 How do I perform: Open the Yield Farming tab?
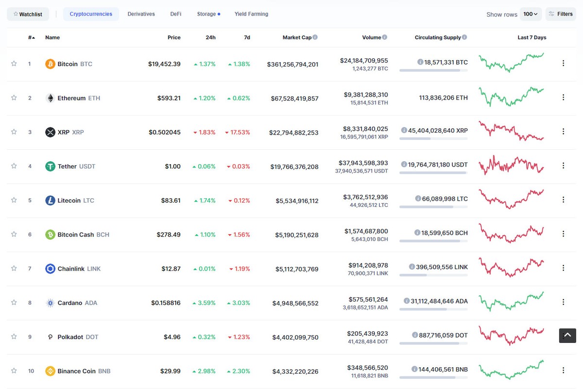[251, 14]
